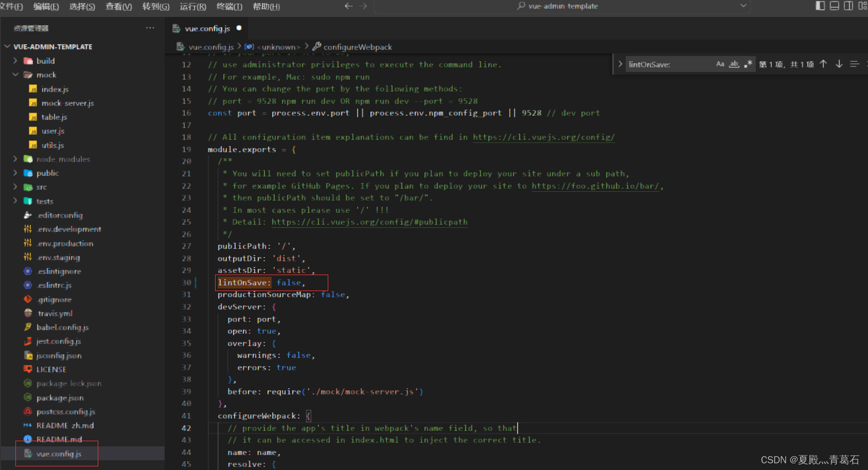Expand replace field in find widget
Image resolution: width=868 pixels, height=470 pixels.
point(620,64)
